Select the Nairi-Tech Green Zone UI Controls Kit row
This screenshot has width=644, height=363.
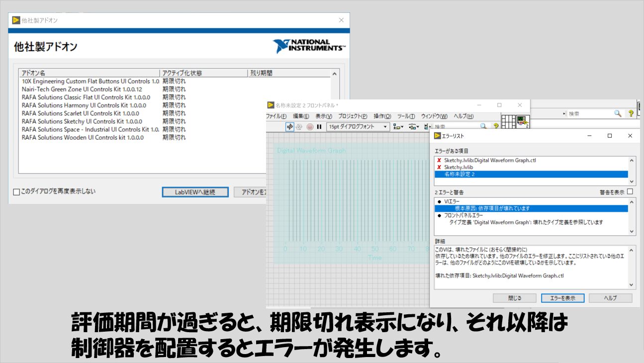tap(175, 89)
